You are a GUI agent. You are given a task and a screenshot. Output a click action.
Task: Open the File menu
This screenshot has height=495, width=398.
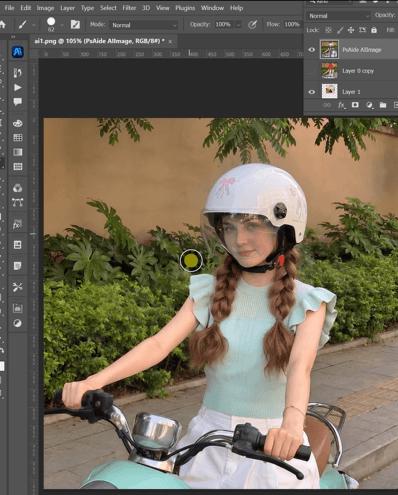[9, 8]
